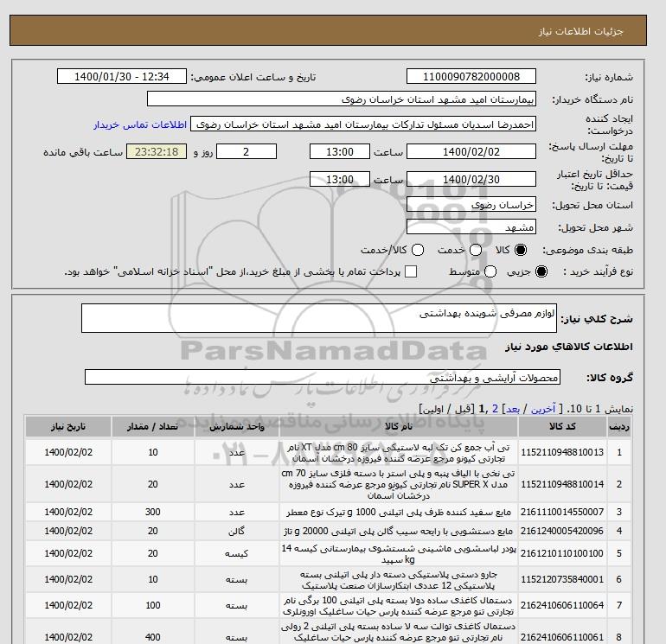Click item code 2162410606110064
This screenshot has height=644, width=666.
(562, 605)
